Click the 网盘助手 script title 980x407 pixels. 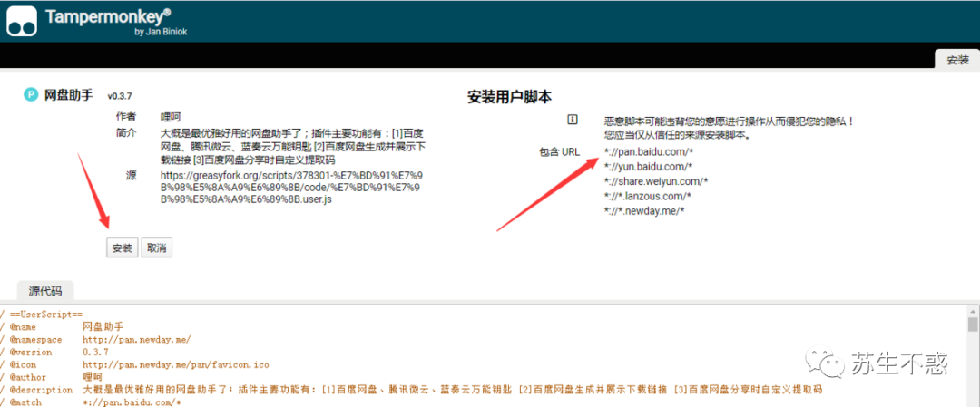click(x=69, y=95)
